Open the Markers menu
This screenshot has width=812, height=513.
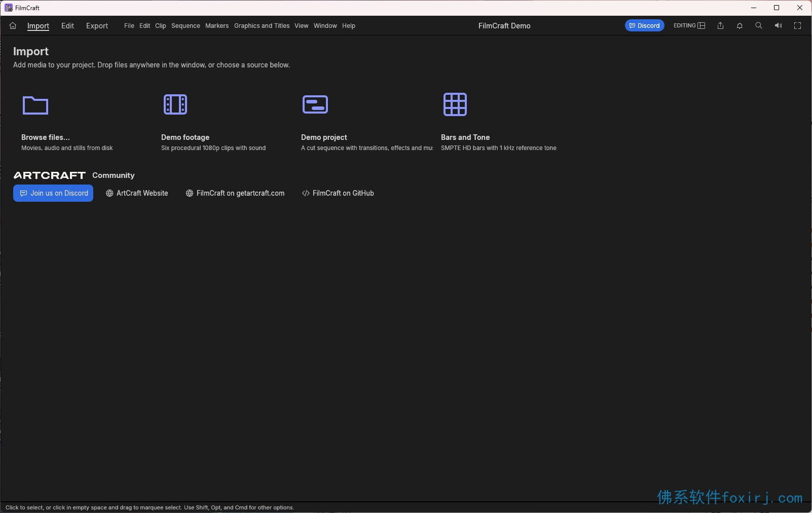point(217,26)
